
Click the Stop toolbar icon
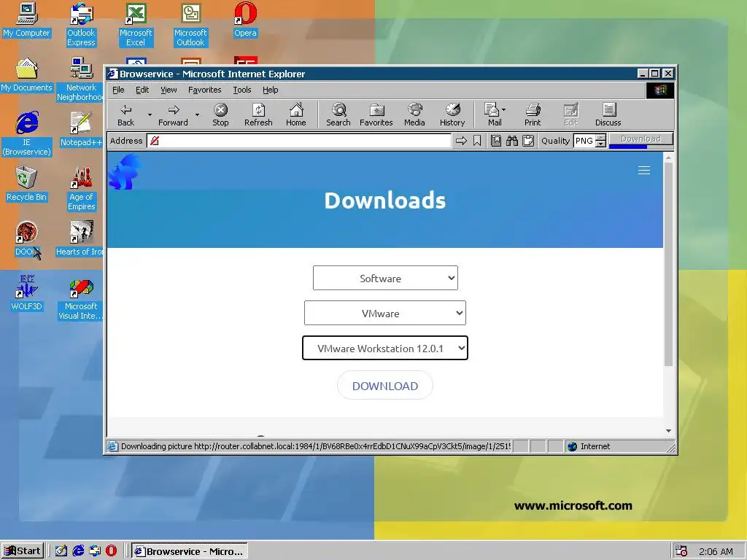click(220, 115)
